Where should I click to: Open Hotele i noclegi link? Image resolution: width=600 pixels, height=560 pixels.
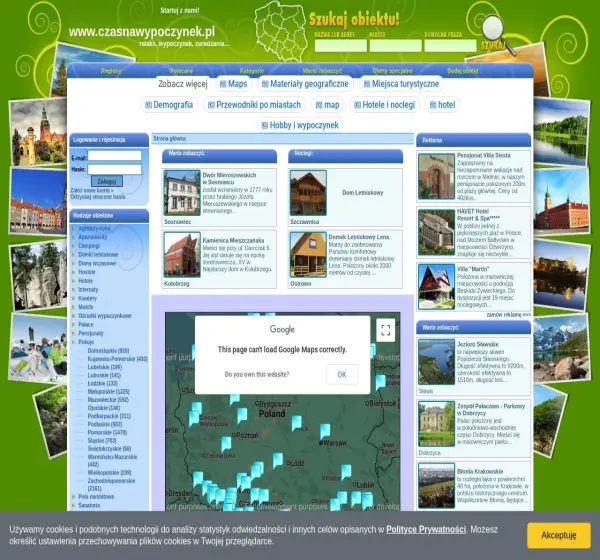point(385,105)
